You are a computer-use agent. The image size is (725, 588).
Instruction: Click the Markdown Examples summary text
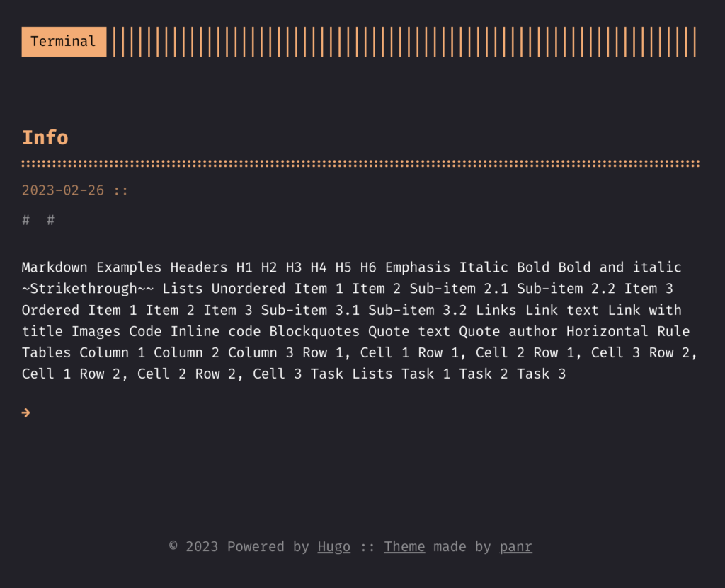360,321
